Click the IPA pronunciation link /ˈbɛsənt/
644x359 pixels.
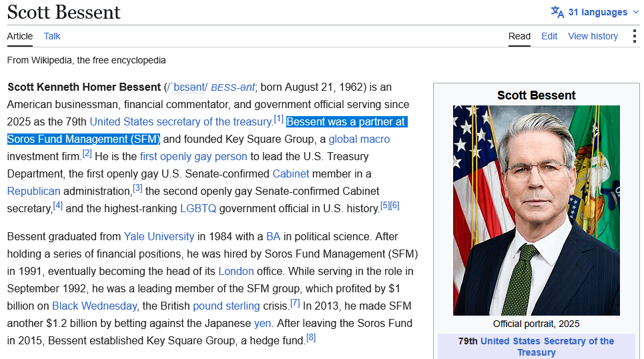tap(188, 87)
